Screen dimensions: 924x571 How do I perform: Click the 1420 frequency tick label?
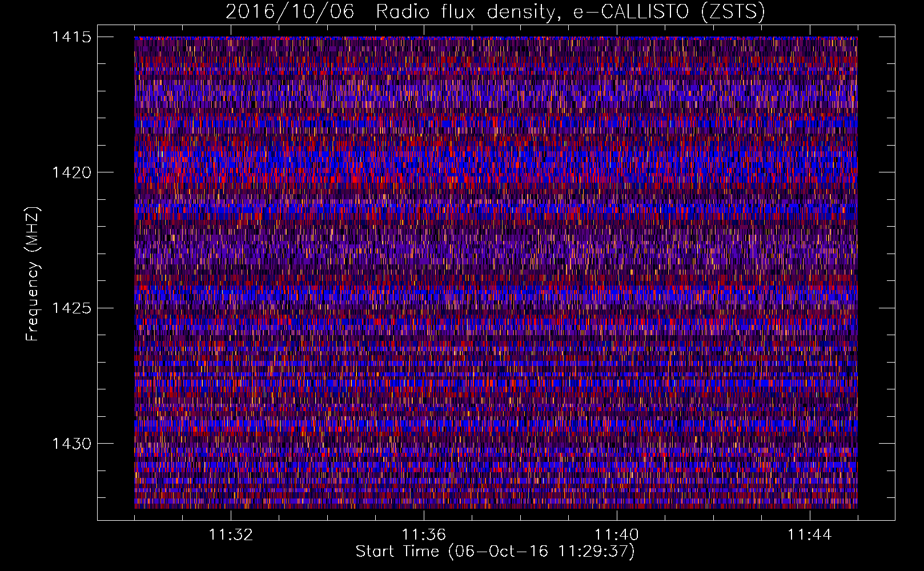(72, 172)
